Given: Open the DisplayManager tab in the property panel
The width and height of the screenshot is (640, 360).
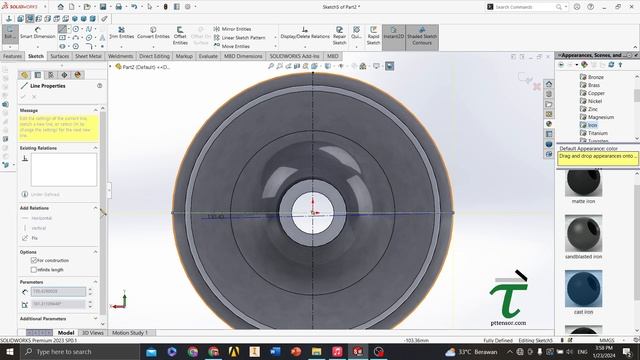Looking at the screenshot, I should [x=78, y=75].
